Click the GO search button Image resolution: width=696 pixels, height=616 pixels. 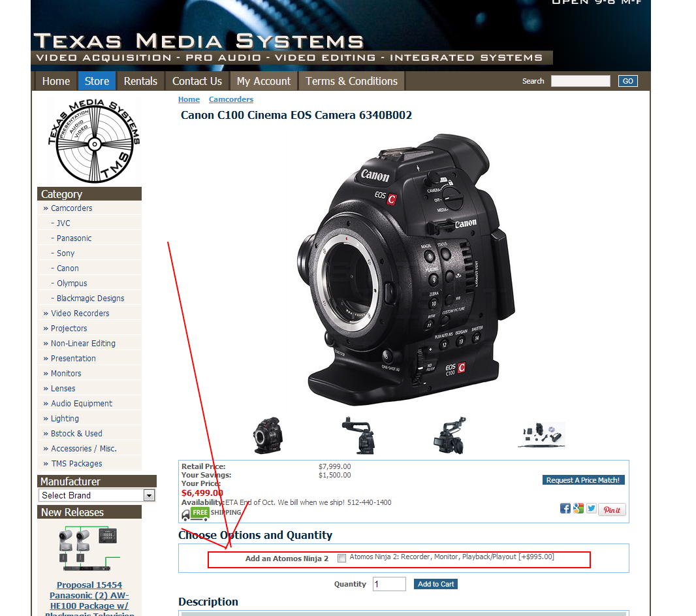coord(627,81)
